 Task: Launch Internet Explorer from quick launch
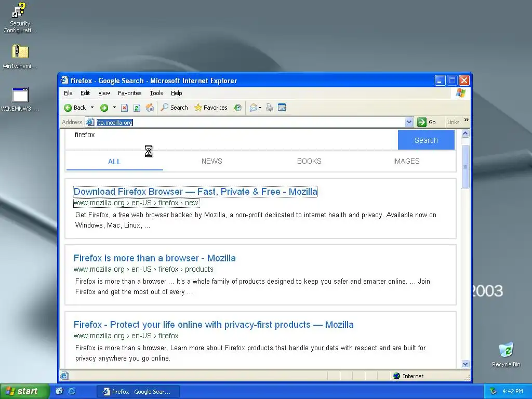(72, 391)
